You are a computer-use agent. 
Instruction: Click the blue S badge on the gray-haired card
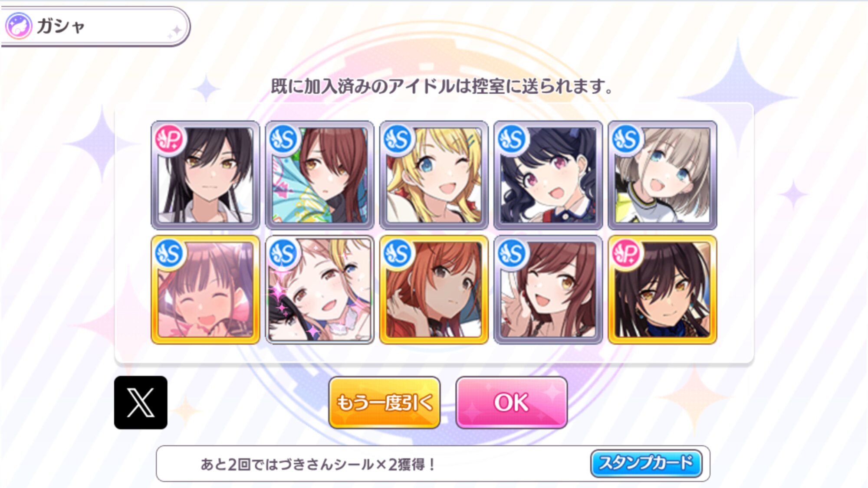[x=627, y=139]
